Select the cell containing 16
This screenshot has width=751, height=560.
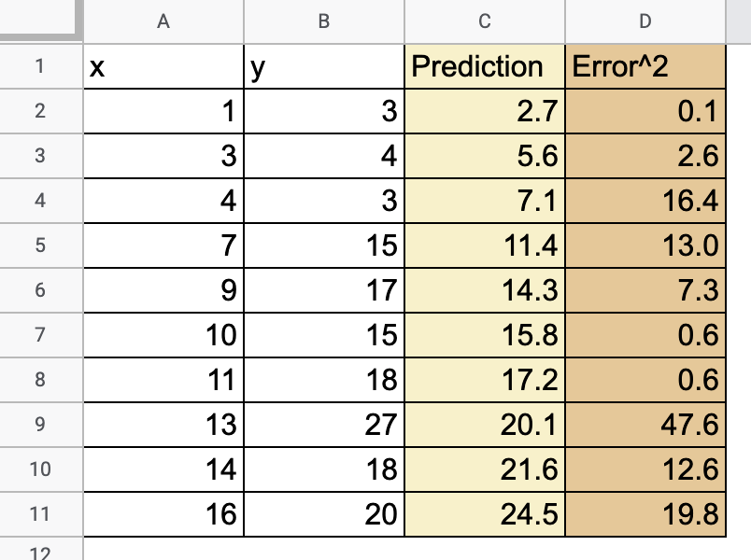(x=164, y=514)
